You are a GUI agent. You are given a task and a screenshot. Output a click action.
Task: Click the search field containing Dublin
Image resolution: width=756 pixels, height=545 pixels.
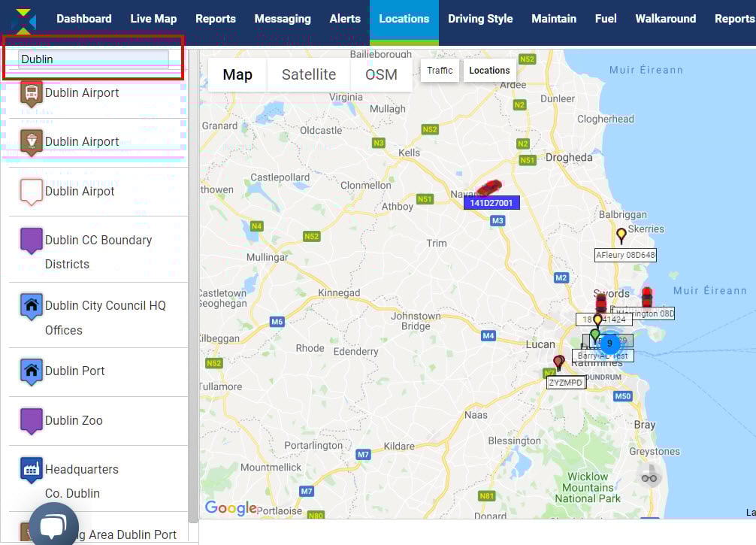pos(93,59)
